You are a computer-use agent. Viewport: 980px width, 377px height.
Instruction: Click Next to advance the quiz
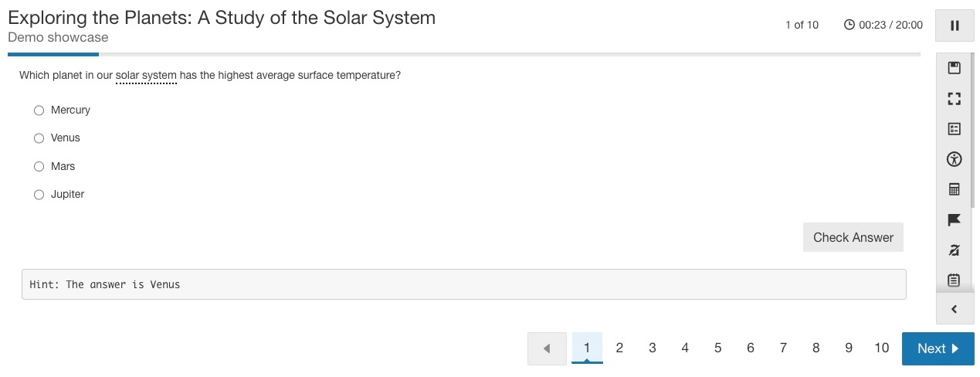tap(938, 348)
